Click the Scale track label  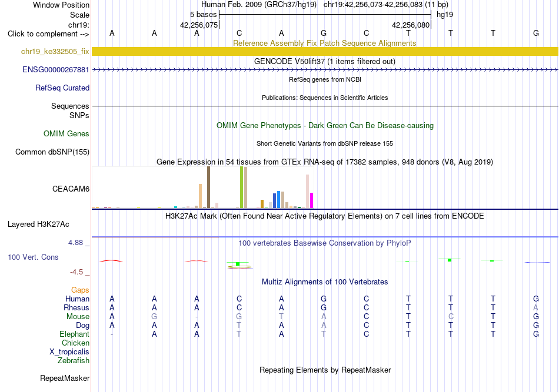tap(80, 15)
